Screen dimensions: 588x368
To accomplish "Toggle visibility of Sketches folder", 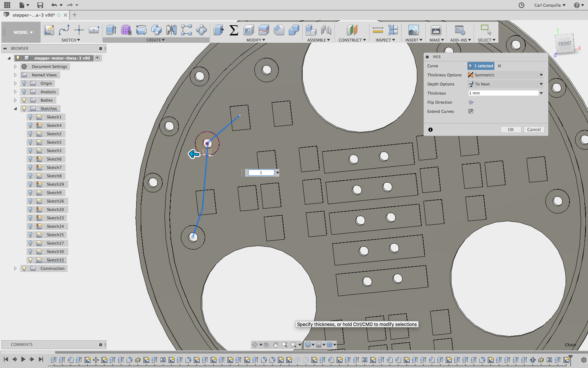I will 24,108.
